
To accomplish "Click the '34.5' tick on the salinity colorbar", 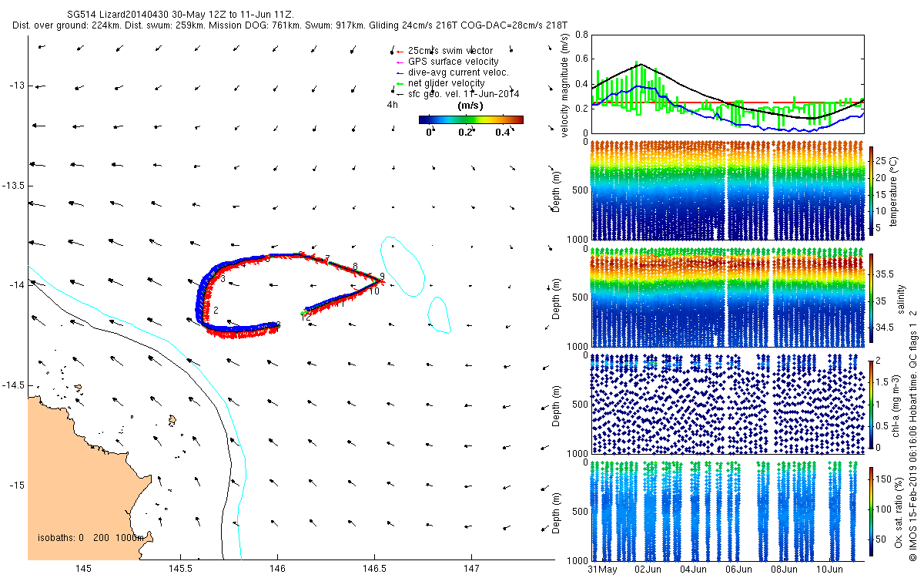I will click(885, 328).
